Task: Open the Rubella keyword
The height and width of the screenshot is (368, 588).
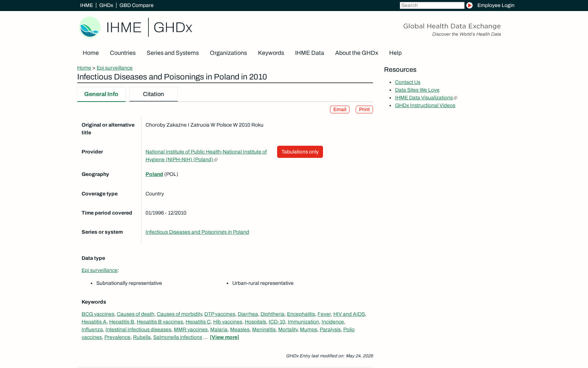Action: (x=142, y=337)
